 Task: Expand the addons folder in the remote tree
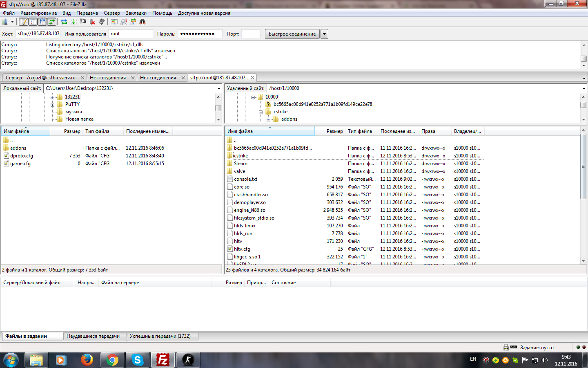click(269, 119)
